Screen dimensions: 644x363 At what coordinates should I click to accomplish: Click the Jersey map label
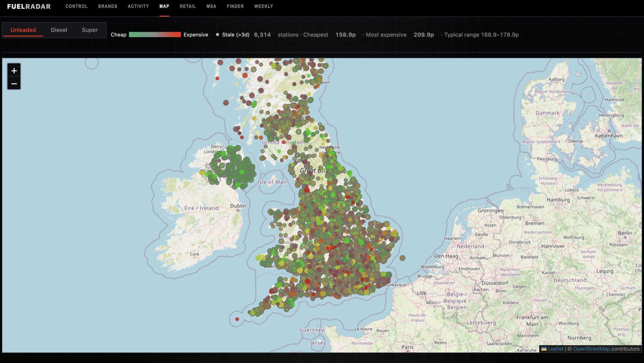318,343
